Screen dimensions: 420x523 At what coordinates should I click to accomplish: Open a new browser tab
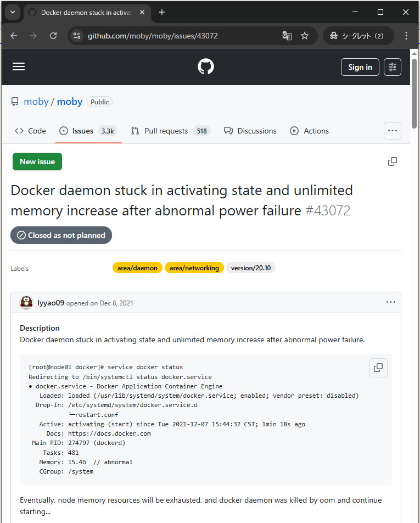coord(162,12)
